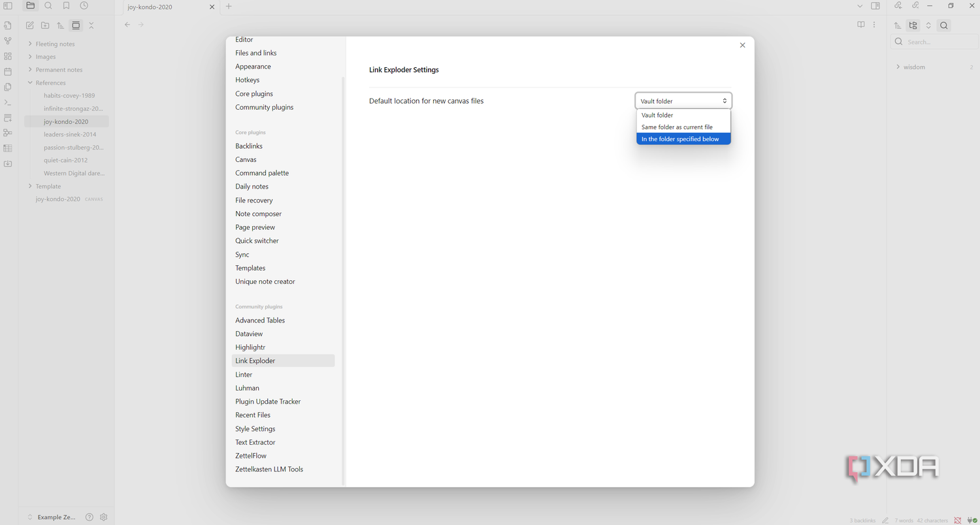This screenshot has height=525, width=980.
Task: Open Appearance settings section
Action: tap(253, 67)
